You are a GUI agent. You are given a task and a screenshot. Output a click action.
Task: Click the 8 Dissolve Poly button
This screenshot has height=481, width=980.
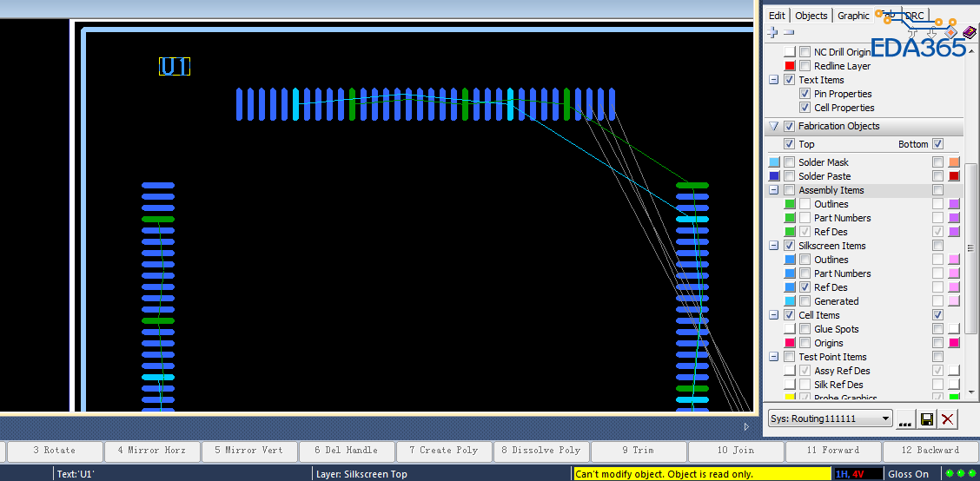click(x=542, y=451)
